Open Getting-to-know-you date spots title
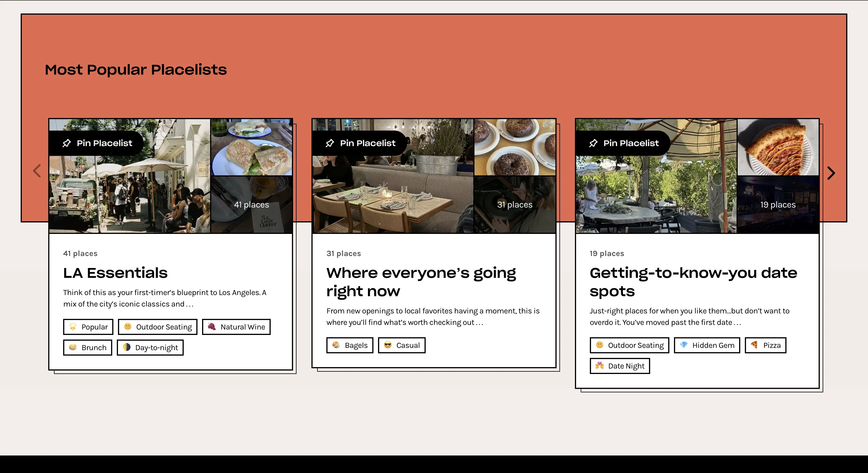Viewport: 868px width, 473px height. 693,282
